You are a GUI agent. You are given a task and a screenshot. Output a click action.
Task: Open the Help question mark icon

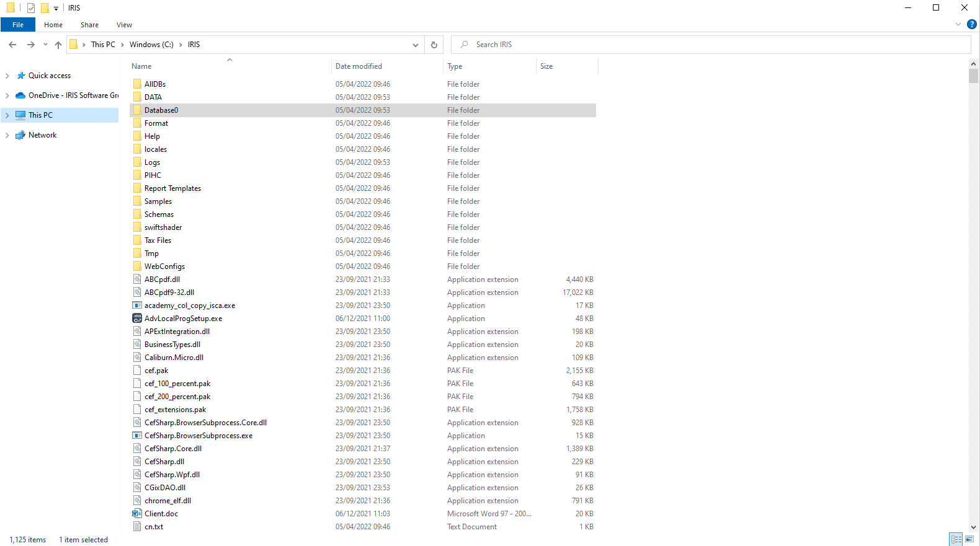pyautogui.click(x=972, y=24)
